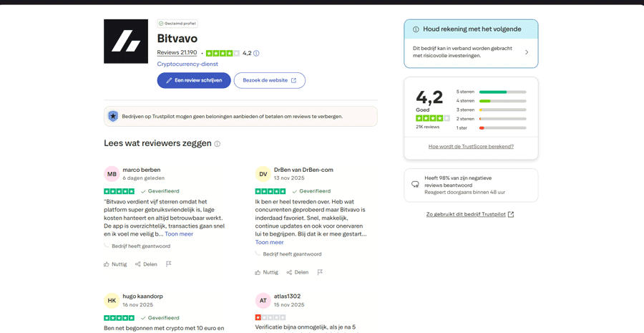Click the Bitvavo heading text
Screen dimensions: 644x333
point(177,39)
